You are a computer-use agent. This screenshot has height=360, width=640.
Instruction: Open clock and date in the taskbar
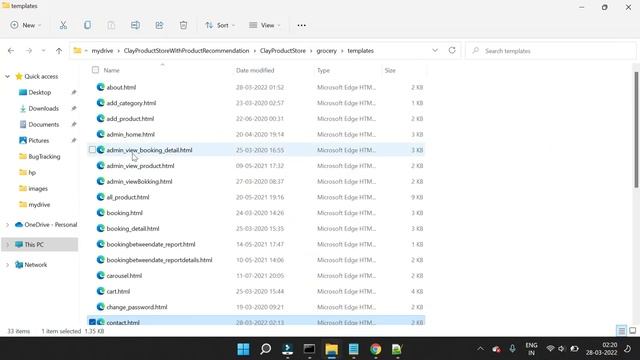click(x=602, y=349)
